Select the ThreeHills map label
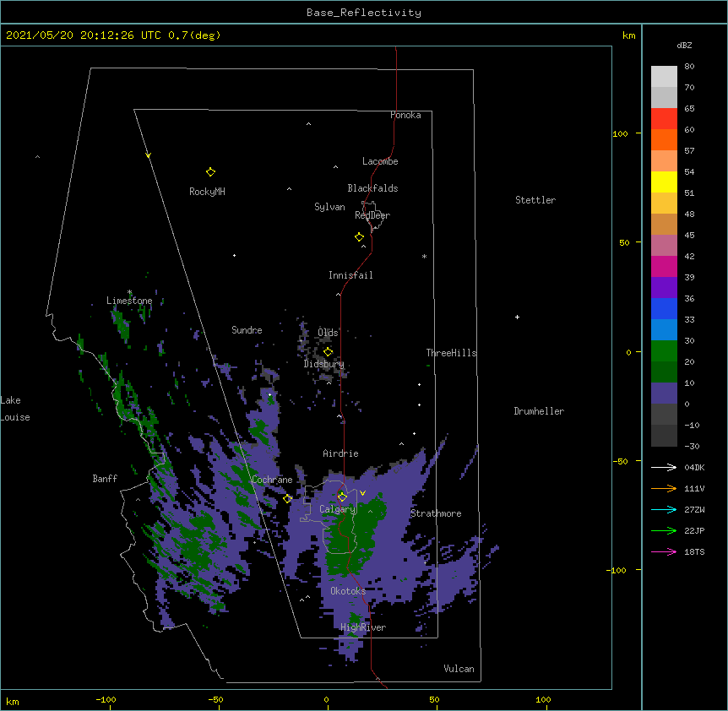Image resolution: width=728 pixels, height=711 pixels. (x=451, y=353)
